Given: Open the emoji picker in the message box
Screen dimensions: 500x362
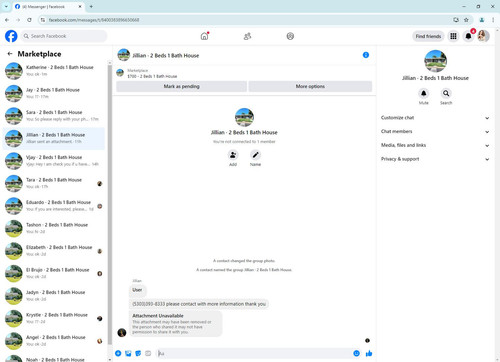Looking at the screenshot, I should coord(356,353).
